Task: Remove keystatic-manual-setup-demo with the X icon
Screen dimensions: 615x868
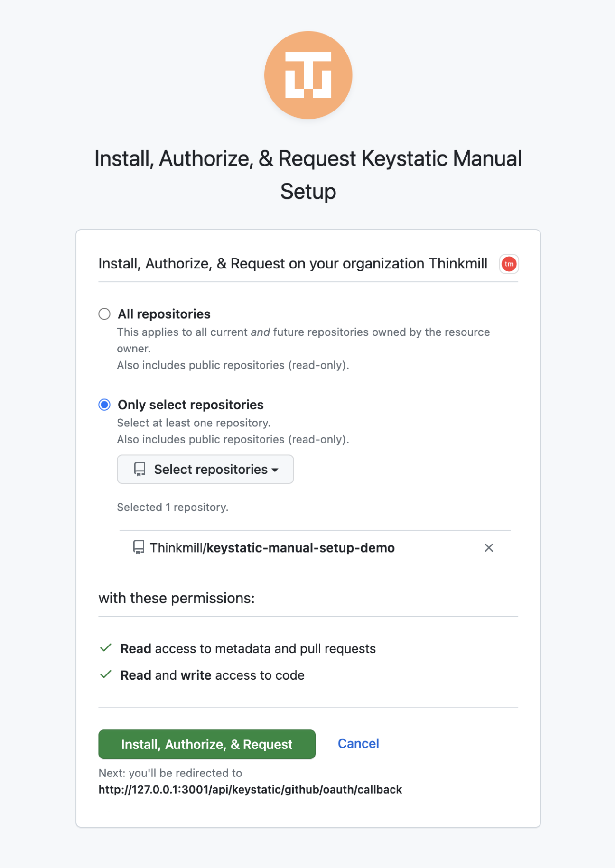Action: 489,548
